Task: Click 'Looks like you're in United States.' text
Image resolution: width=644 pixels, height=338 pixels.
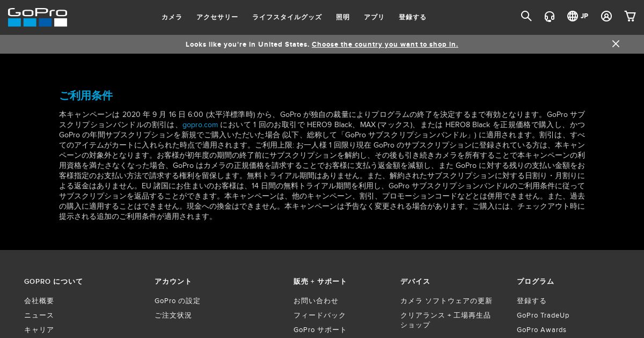Action: click(247, 45)
